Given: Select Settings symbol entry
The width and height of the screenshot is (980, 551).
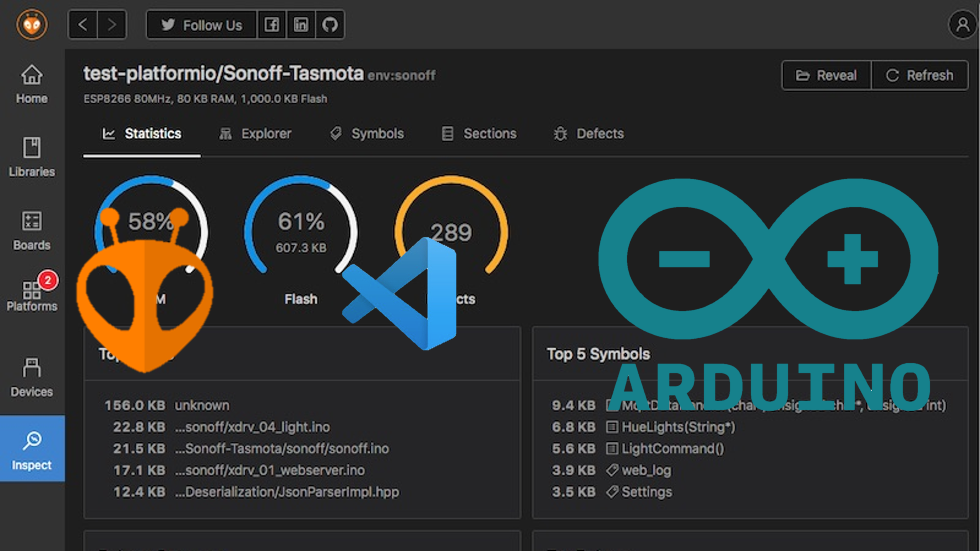Looking at the screenshot, I should click(x=647, y=492).
